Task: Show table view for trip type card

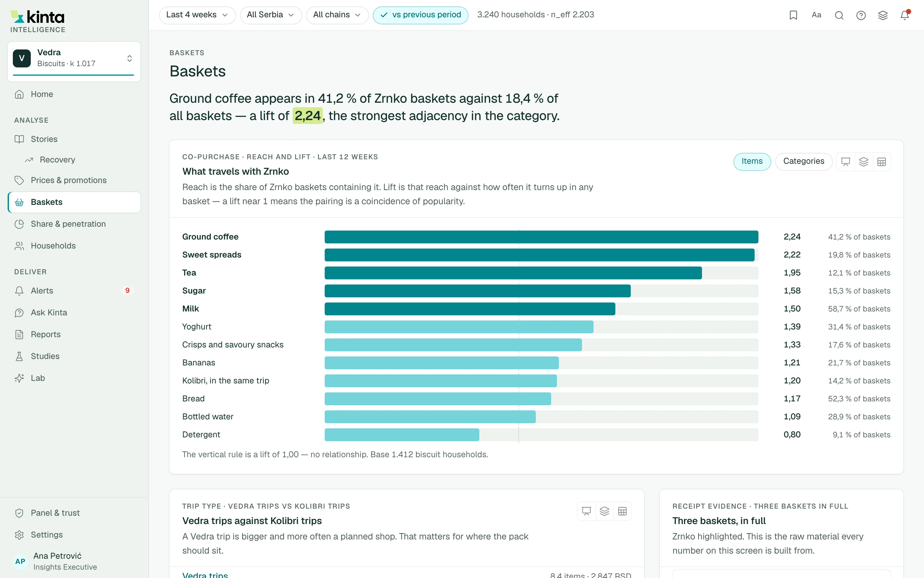Action: click(x=622, y=511)
